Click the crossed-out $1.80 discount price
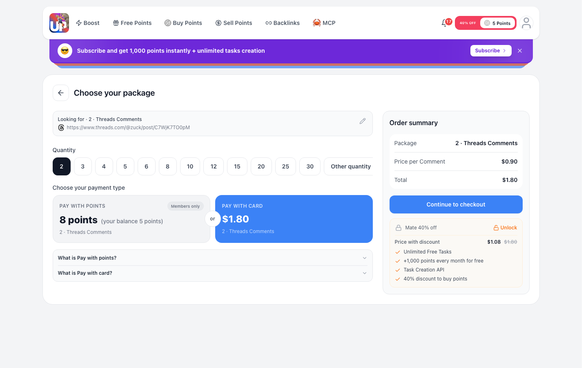588x368 pixels. pyautogui.click(x=510, y=242)
